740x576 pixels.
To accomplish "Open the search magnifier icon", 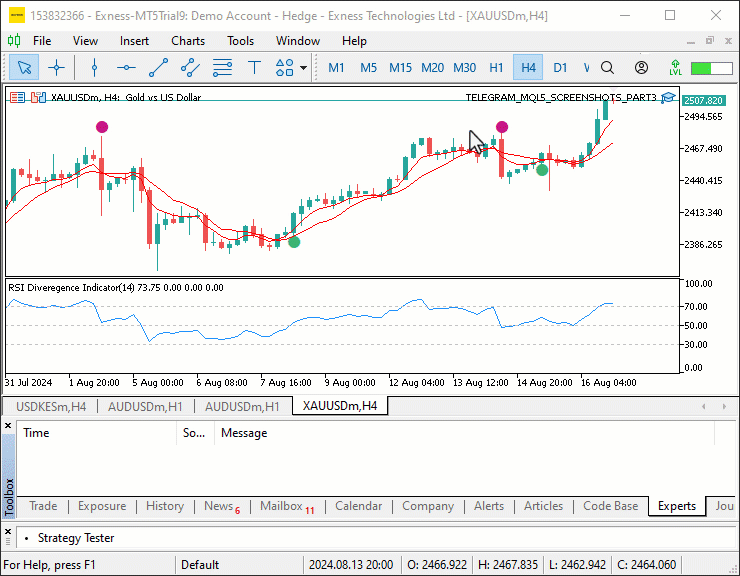I will point(607,68).
